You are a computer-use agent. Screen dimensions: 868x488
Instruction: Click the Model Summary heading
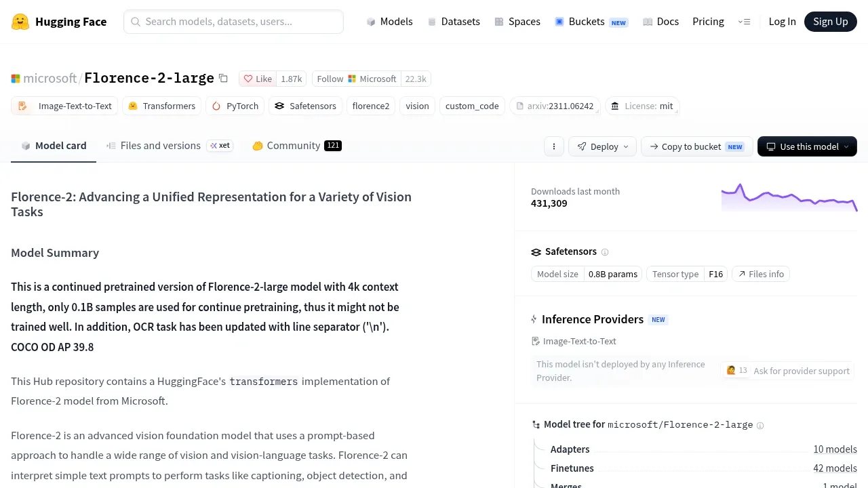pyautogui.click(x=55, y=253)
